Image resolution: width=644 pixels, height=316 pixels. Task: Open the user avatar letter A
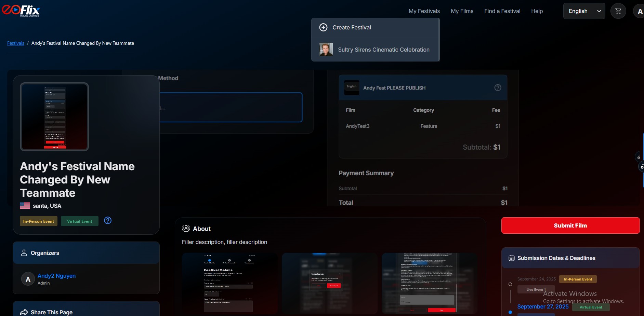tap(639, 11)
